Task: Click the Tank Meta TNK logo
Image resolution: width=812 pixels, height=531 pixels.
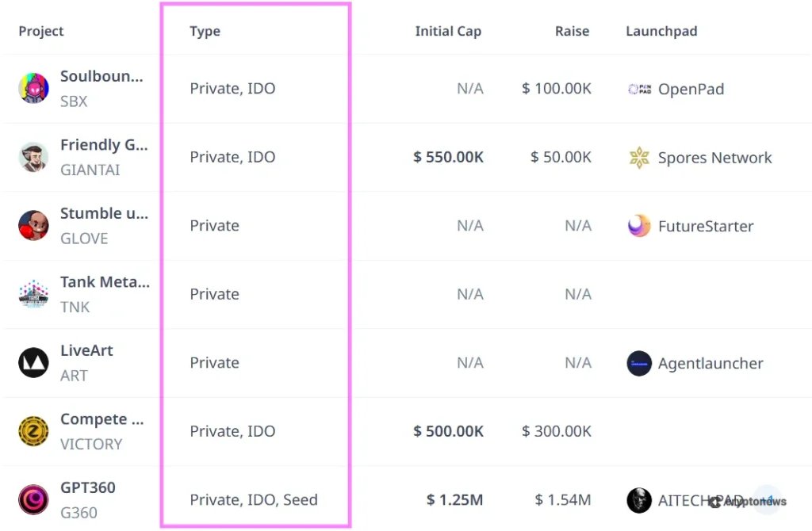Action: pyautogui.click(x=33, y=293)
